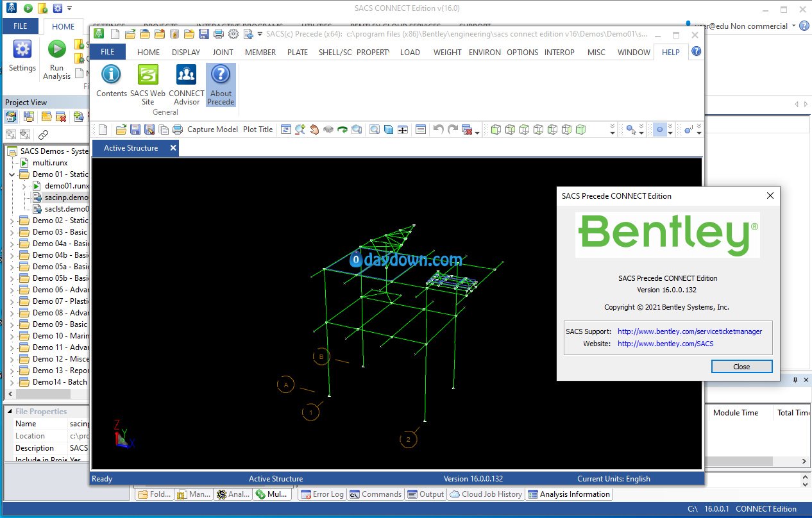Viewport: 812px width, 518px height.
Task: Open the bentley.com/SACS website link
Action: 665,344
